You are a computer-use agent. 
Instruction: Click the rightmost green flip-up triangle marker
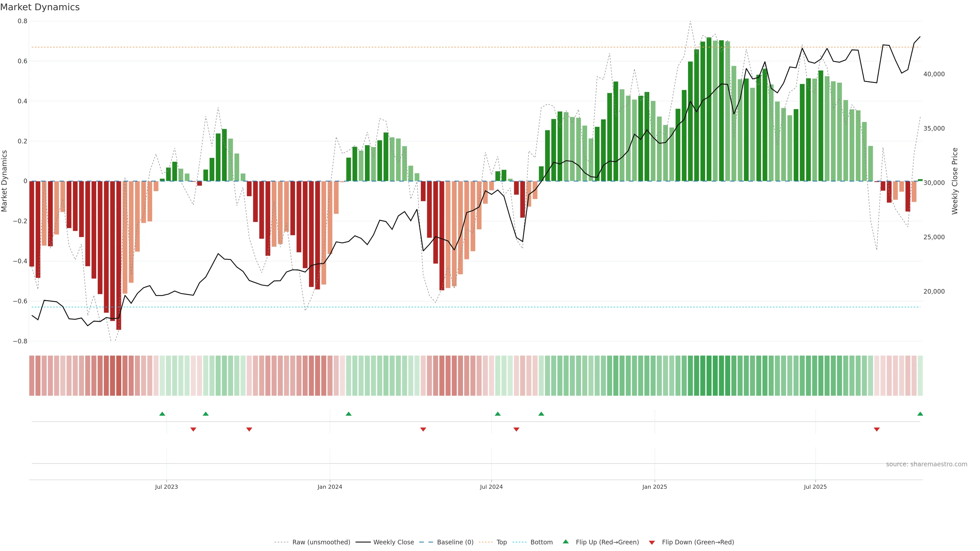pyautogui.click(x=920, y=414)
